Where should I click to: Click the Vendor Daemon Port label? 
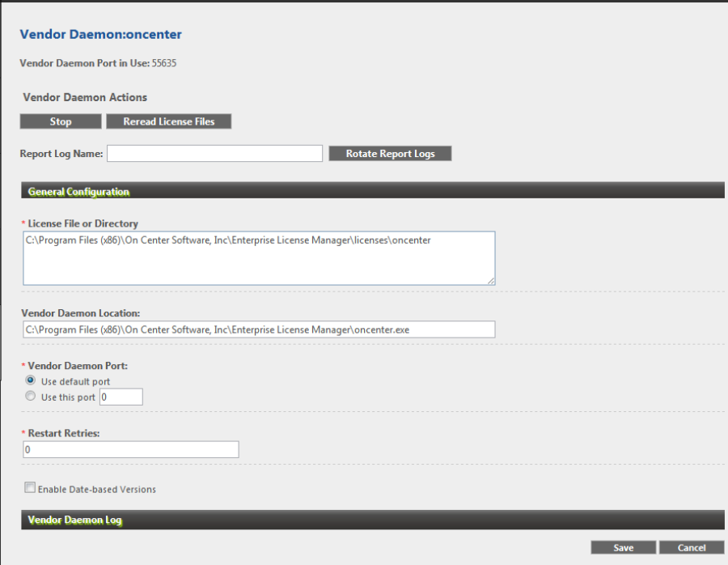tap(78, 366)
